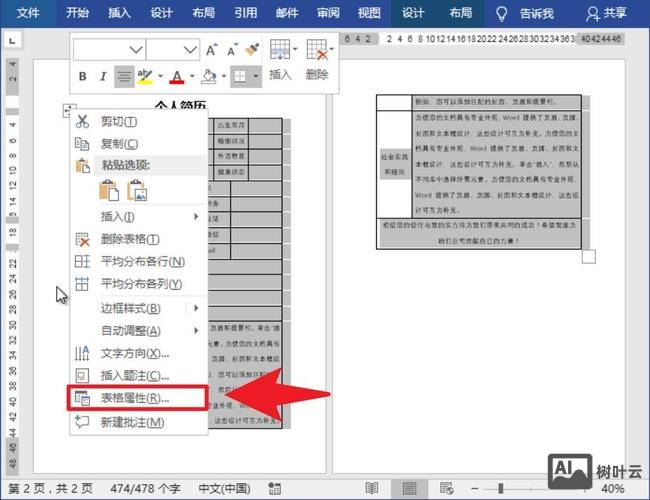Click the 告诉我 lightbulb search box

pos(525,14)
